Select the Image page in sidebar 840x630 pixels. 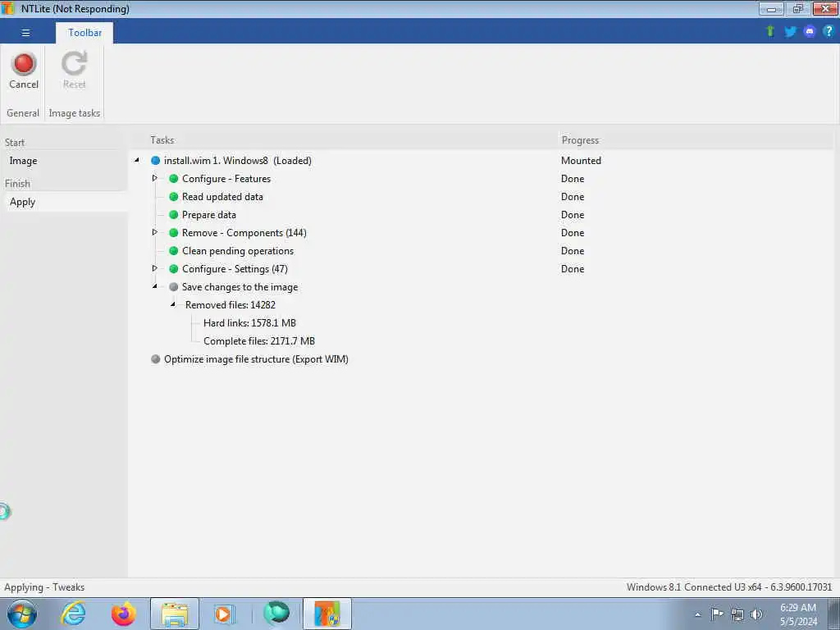[x=23, y=161]
